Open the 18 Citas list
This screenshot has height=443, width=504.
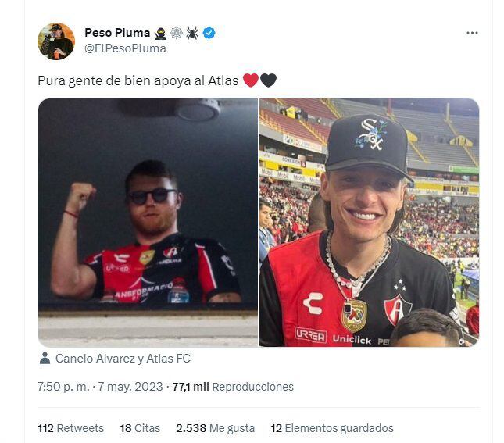point(140,428)
